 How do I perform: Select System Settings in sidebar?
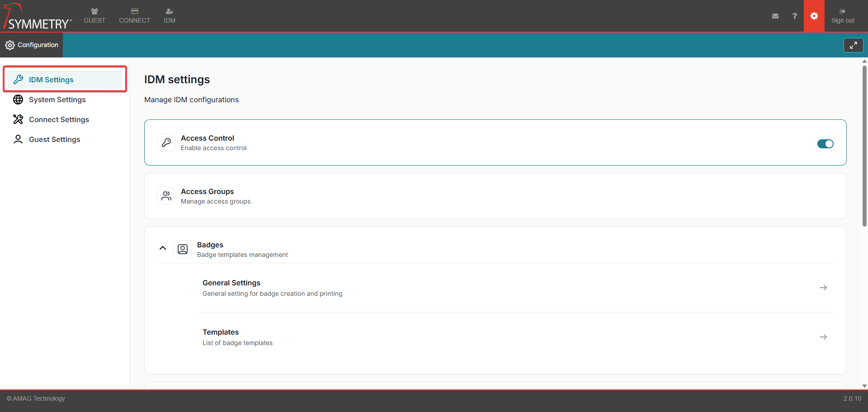point(57,99)
